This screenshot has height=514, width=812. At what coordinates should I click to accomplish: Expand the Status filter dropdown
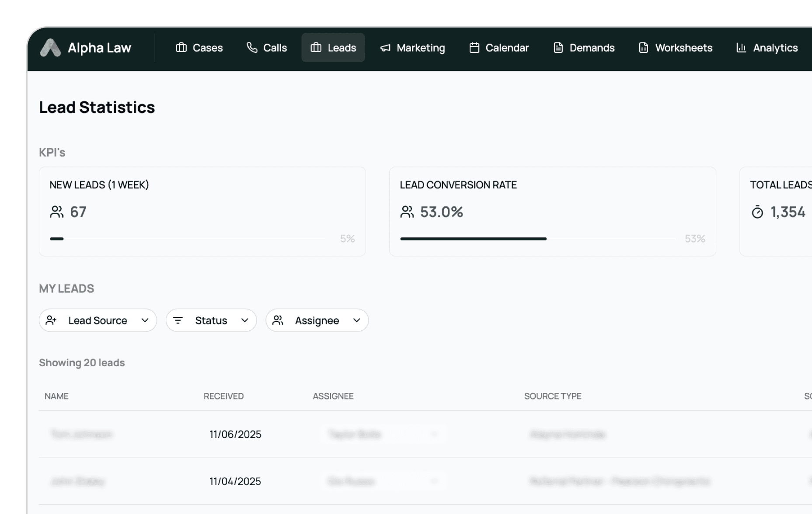click(x=211, y=320)
